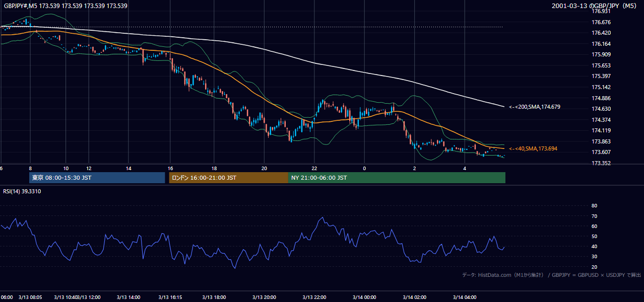Image resolution: width=644 pixels, height=302 pixels.
Task: Click hour marker 2 under price chart
Action: (414, 168)
